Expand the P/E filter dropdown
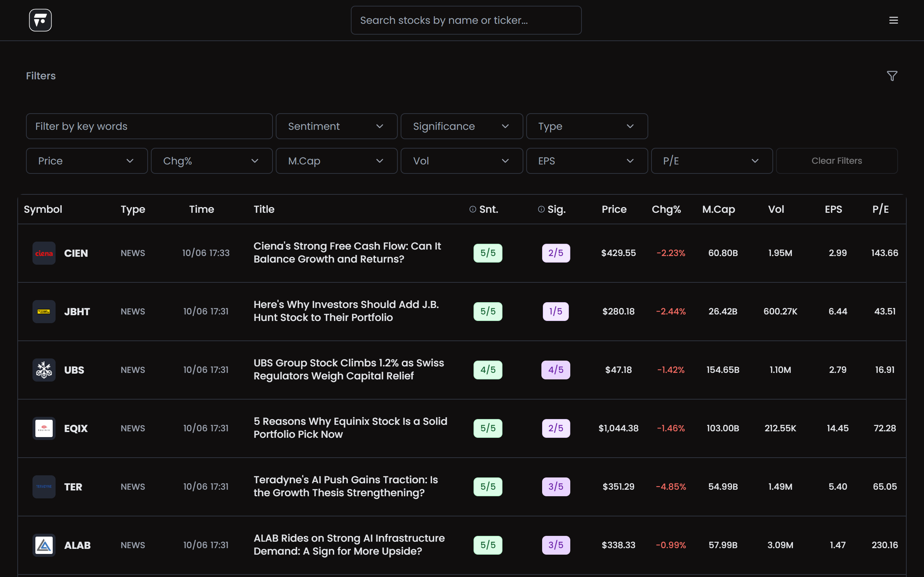The image size is (924, 577). (x=712, y=161)
